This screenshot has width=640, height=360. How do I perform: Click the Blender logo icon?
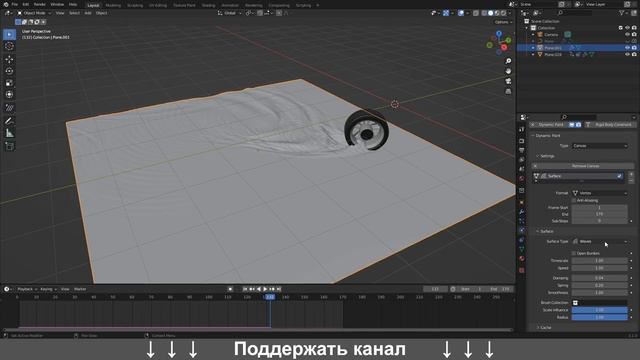pyautogui.click(x=6, y=4)
